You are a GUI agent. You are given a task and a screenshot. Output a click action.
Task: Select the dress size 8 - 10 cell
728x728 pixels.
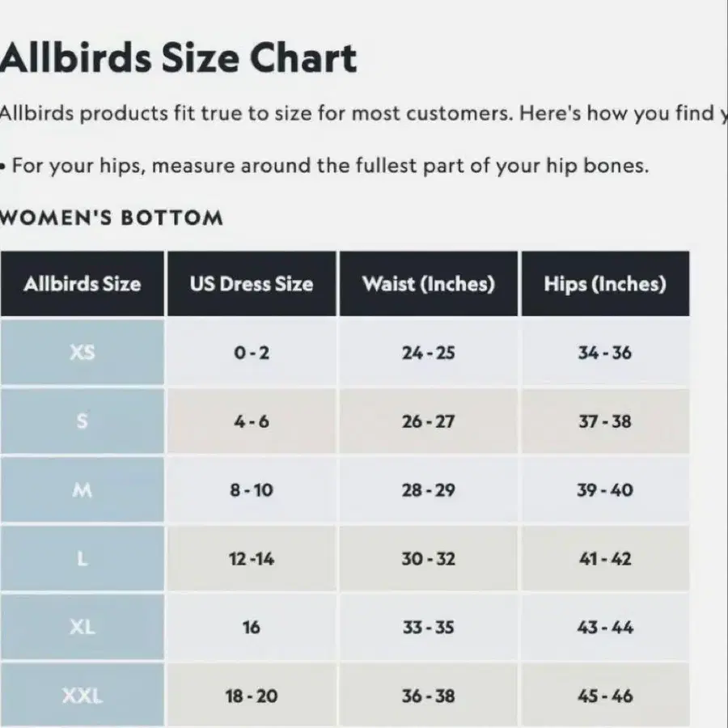(252, 490)
